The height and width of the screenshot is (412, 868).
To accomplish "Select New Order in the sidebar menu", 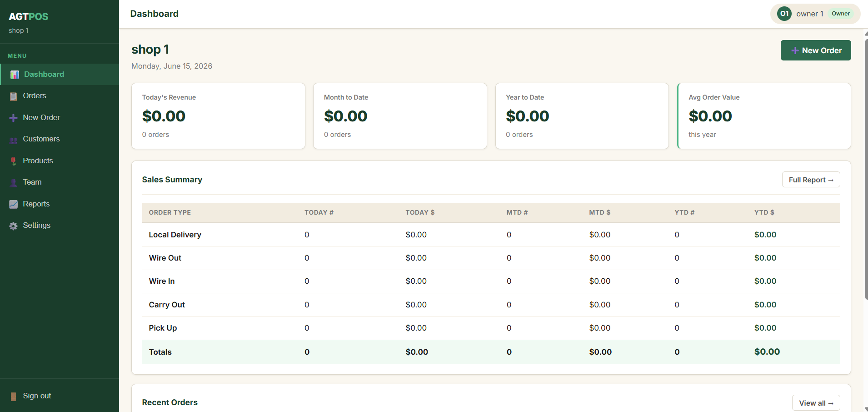I will pyautogui.click(x=60, y=117).
